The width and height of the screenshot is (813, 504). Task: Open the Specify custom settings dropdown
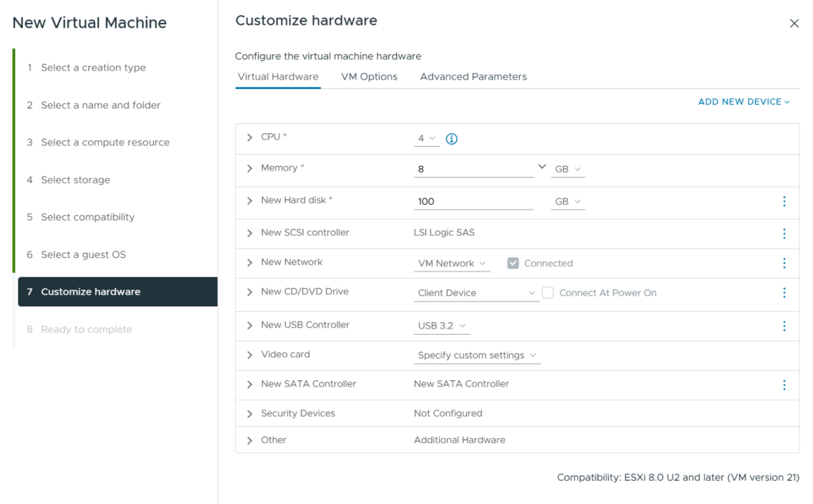[x=477, y=356]
